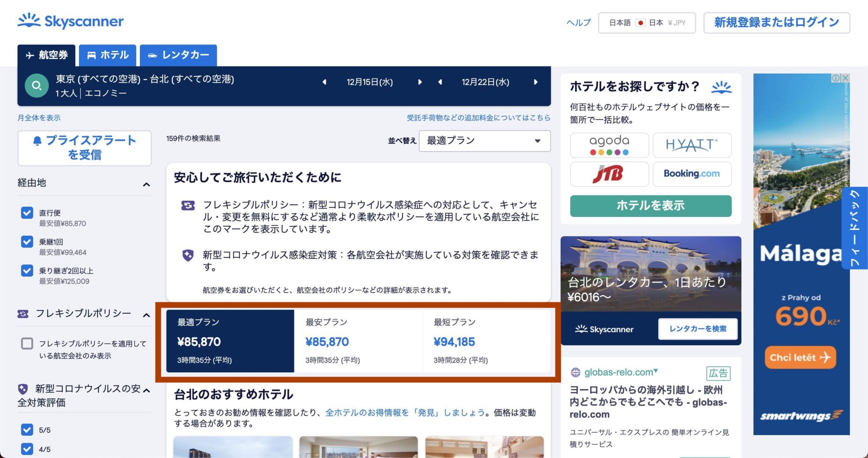
Task: Click the ホテルを表示 button
Action: pos(650,205)
